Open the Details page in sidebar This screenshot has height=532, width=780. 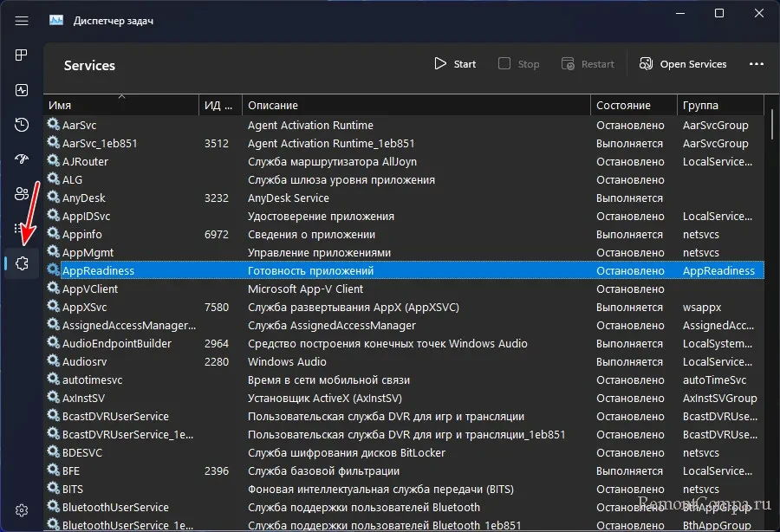click(18, 229)
